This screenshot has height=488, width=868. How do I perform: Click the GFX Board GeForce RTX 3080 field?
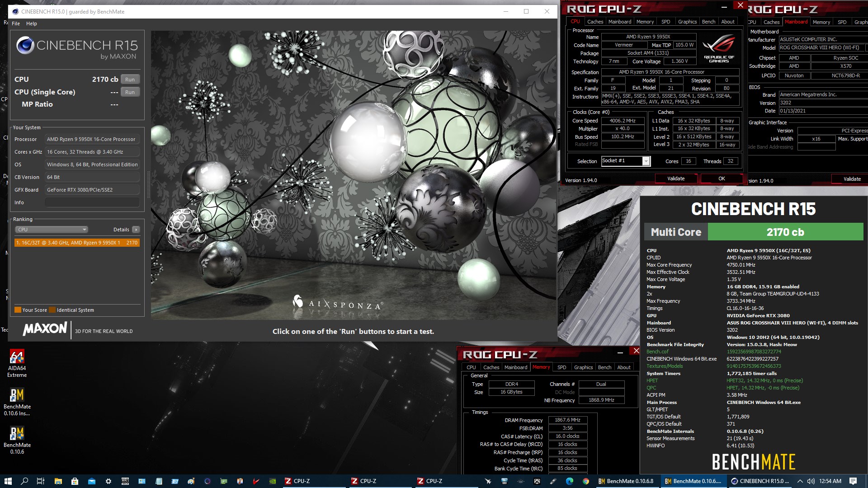coord(92,190)
